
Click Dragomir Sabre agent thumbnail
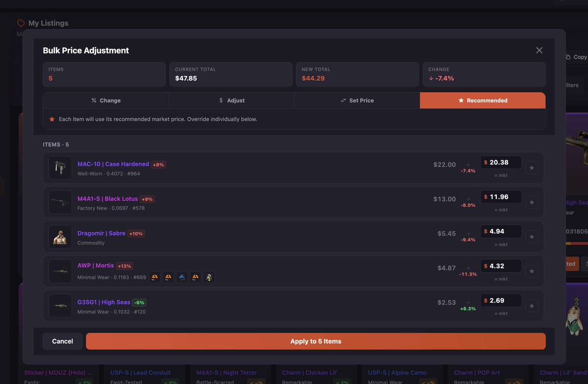point(60,237)
